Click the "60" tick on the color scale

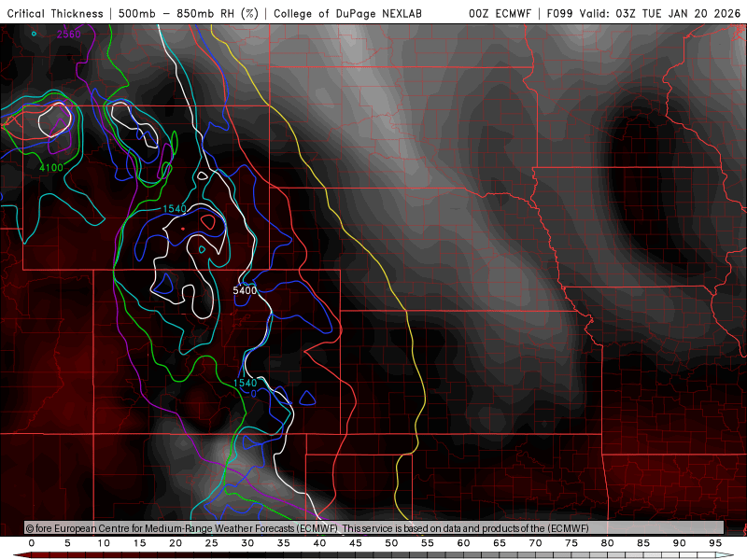(x=463, y=543)
